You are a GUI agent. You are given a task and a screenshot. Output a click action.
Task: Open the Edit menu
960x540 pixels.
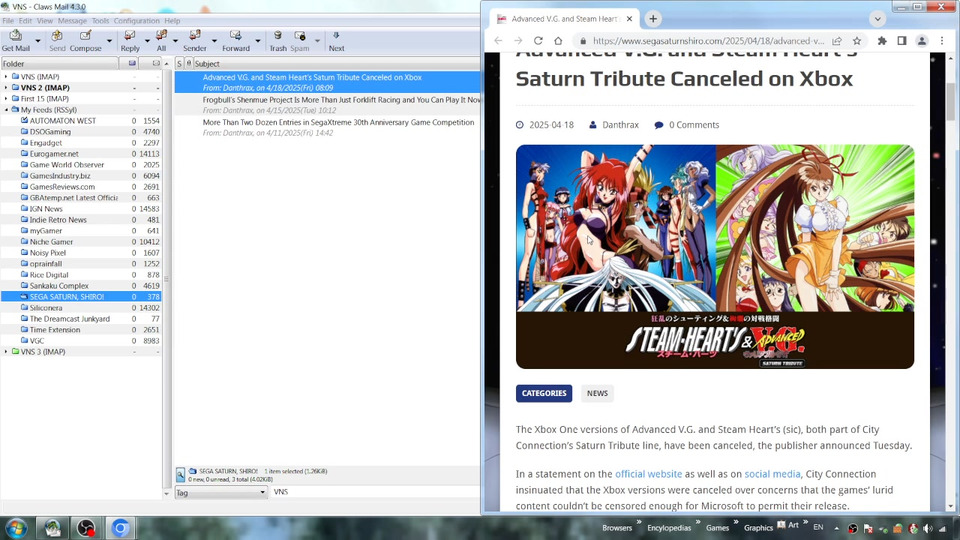tap(25, 21)
